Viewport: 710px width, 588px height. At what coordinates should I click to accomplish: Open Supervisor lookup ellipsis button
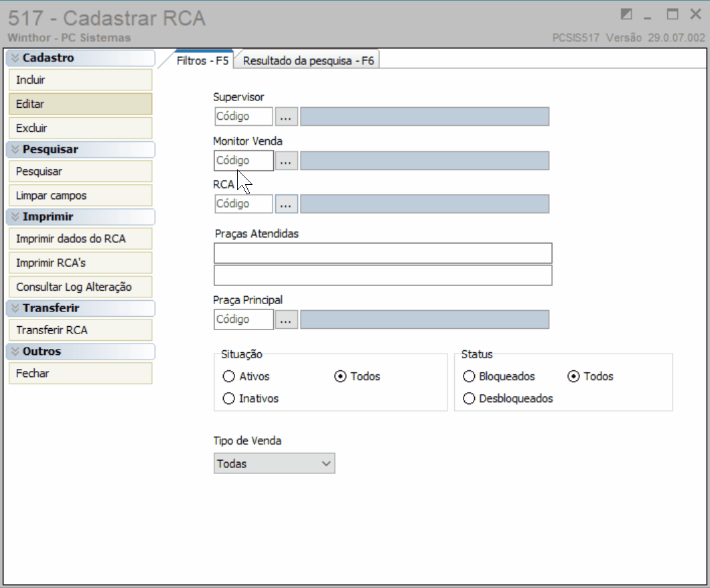[286, 117]
